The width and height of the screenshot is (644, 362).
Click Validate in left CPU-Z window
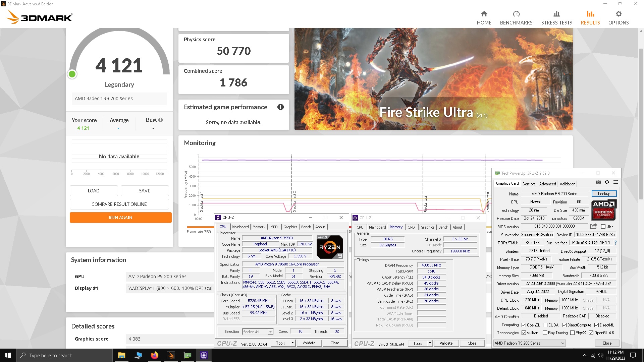tap(309, 343)
